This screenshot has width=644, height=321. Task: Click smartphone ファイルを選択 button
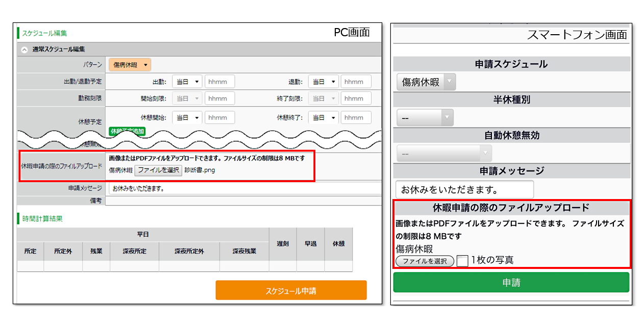(x=425, y=261)
